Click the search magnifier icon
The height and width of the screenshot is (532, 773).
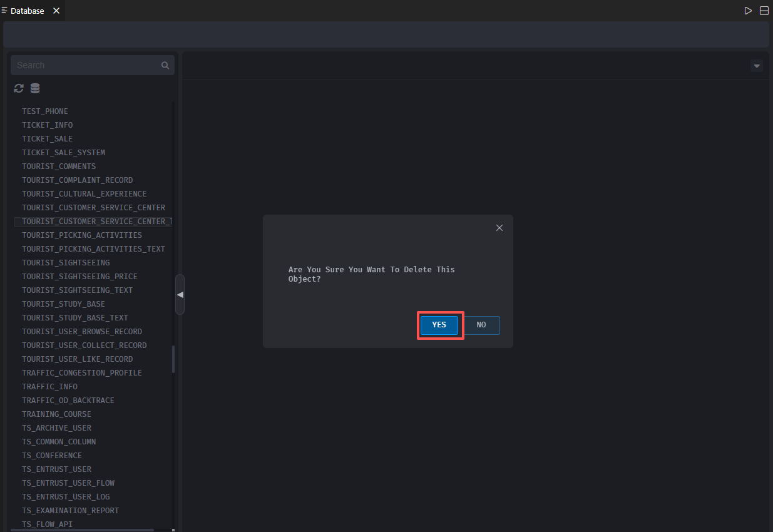(x=165, y=65)
